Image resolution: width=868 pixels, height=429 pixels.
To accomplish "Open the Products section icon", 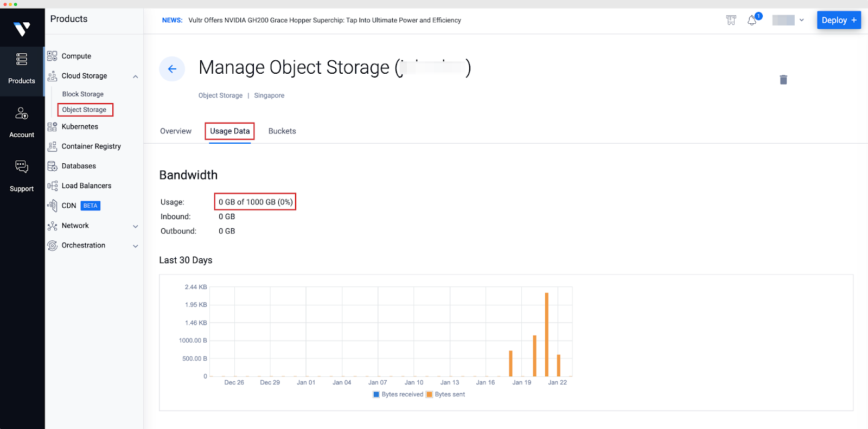I will point(22,59).
